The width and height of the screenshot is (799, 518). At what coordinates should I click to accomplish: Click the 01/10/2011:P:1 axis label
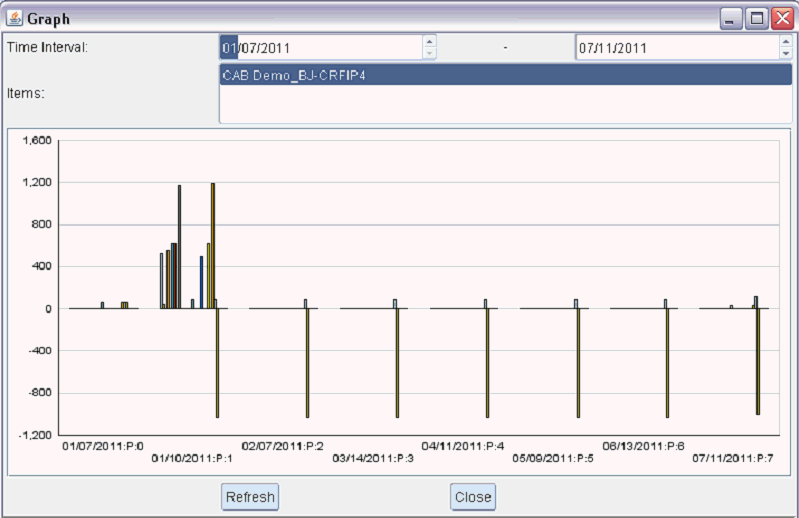[192, 458]
